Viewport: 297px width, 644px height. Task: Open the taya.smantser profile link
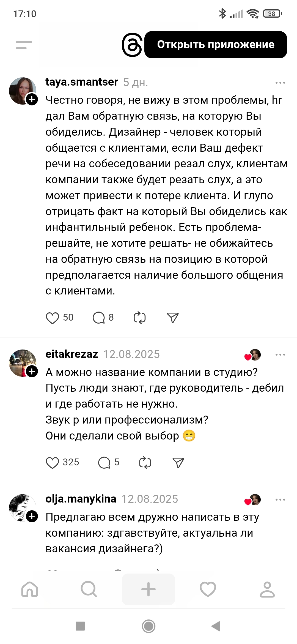click(82, 82)
